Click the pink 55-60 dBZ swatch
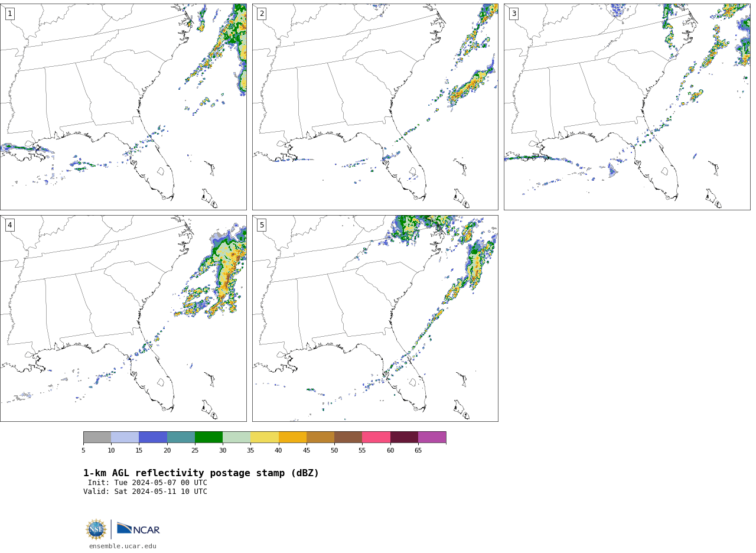The image size is (756, 553). [x=376, y=437]
